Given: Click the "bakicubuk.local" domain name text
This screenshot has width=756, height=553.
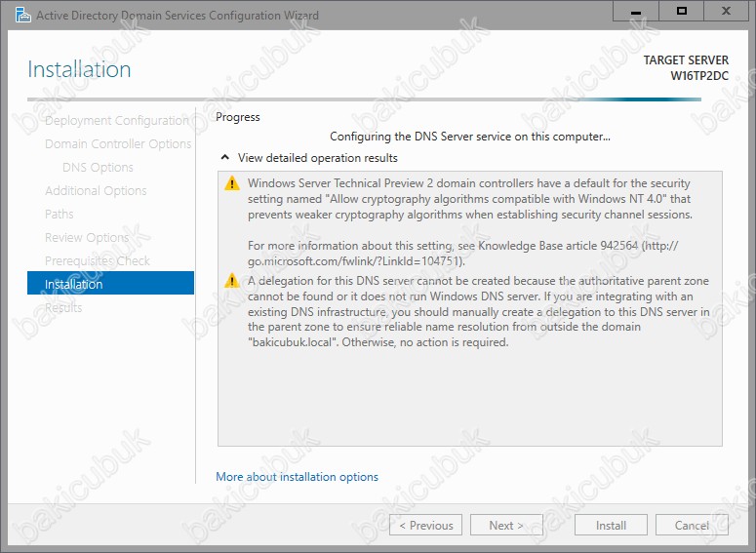Looking at the screenshot, I should click(x=293, y=342).
